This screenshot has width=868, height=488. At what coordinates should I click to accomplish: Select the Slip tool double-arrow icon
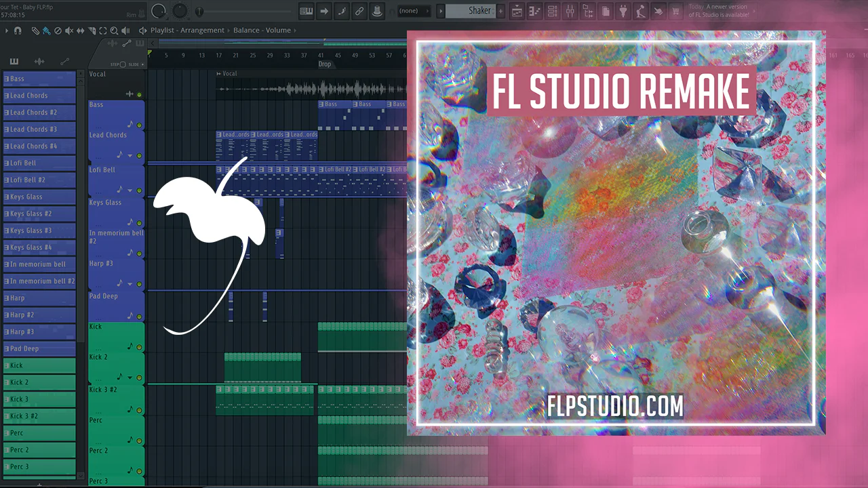(81, 30)
